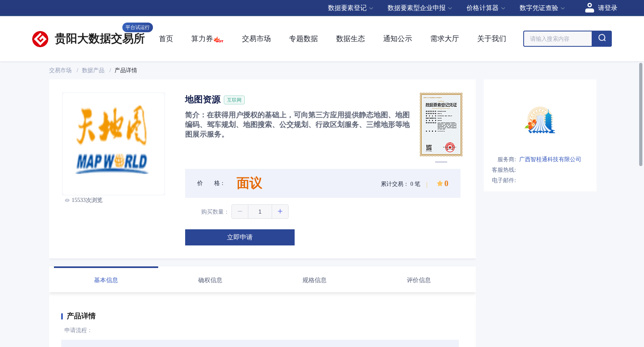Open the data registration certificate thumbnail
Viewport: 644px width, 347px height.
pyautogui.click(x=441, y=125)
